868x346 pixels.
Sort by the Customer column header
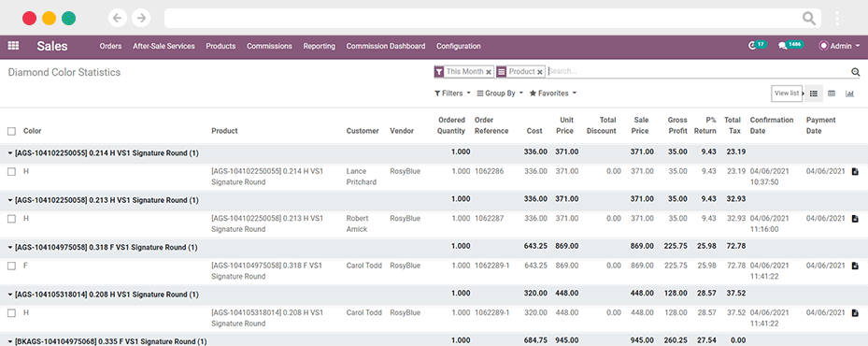click(x=363, y=132)
